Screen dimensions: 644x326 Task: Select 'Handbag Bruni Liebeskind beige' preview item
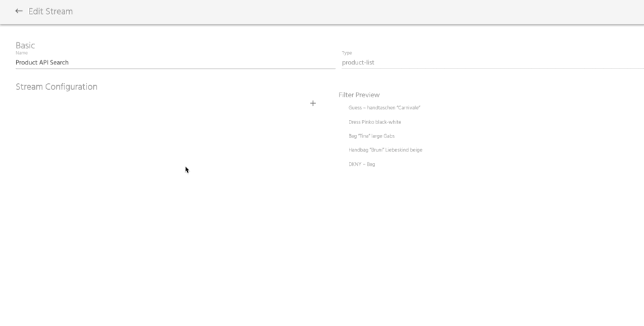(385, 150)
